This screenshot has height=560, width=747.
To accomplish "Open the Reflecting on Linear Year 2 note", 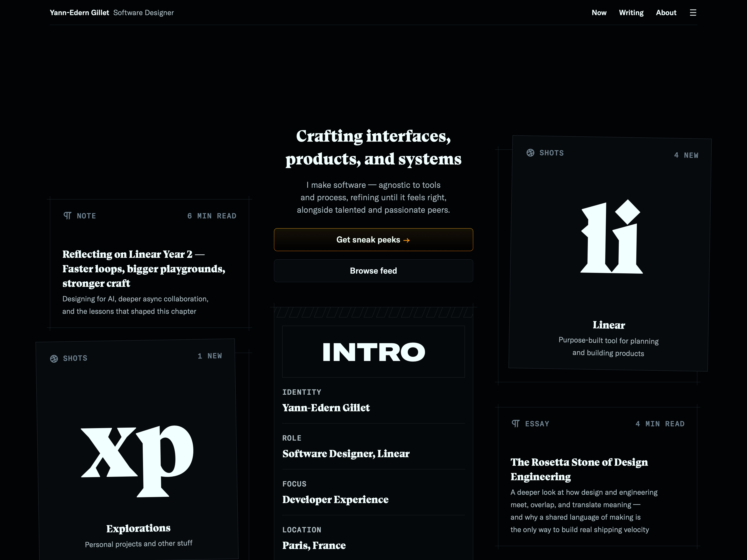I will (x=144, y=269).
